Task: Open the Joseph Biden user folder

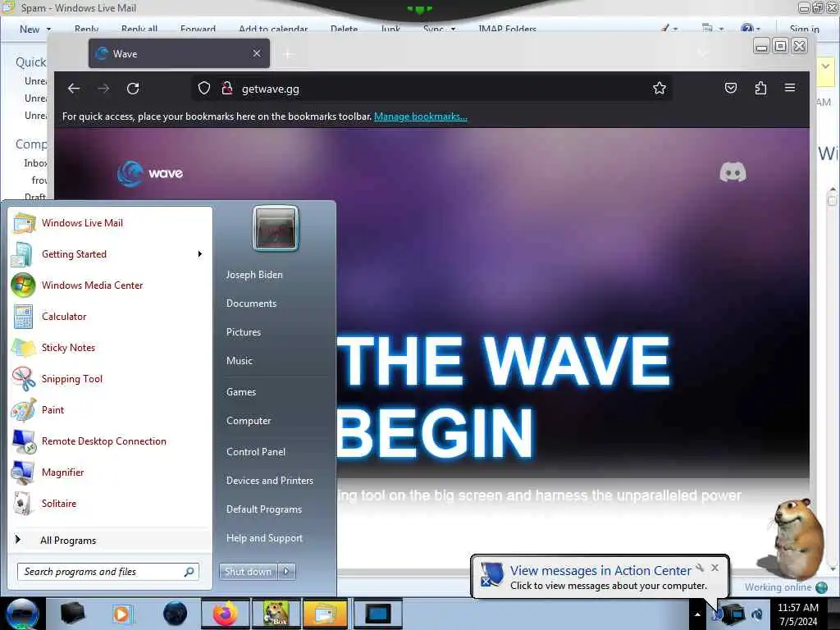Action: point(254,274)
